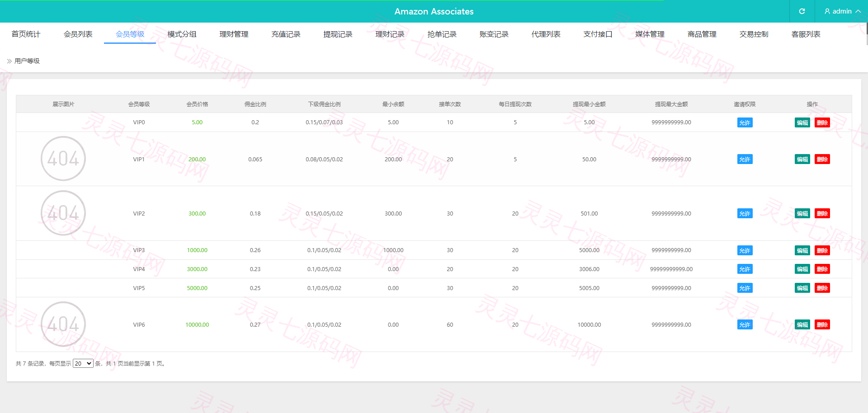Open the admin user menu
Viewport: 868px width, 413px height.
pyautogui.click(x=842, y=11)
